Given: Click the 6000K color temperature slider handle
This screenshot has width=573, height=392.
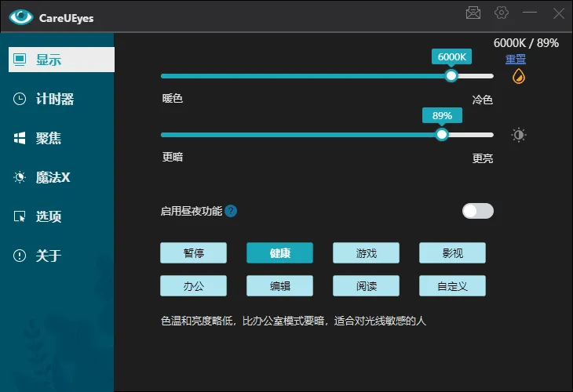Looking at the screenshot, I should coord(451,76).
